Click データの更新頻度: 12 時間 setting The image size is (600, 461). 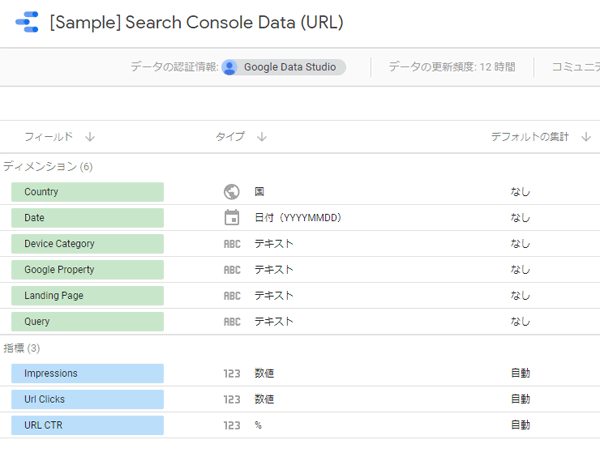[x=452, y=67]
